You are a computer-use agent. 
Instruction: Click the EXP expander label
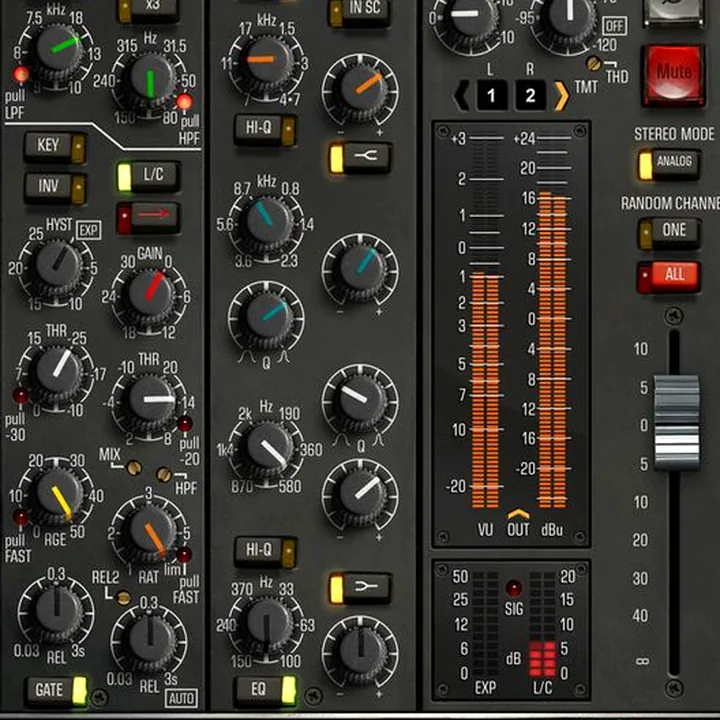pyautogui.click(x=89, y=231)
